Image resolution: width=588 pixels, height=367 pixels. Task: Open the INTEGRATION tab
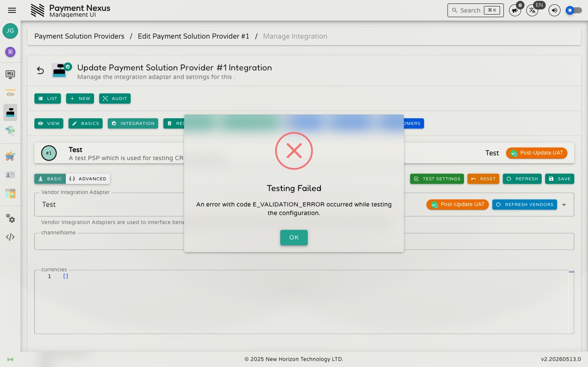coord(133,123)
